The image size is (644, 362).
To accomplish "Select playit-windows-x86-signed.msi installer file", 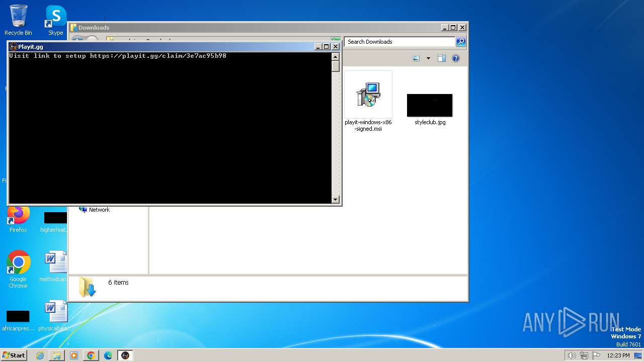I will 368,102.
